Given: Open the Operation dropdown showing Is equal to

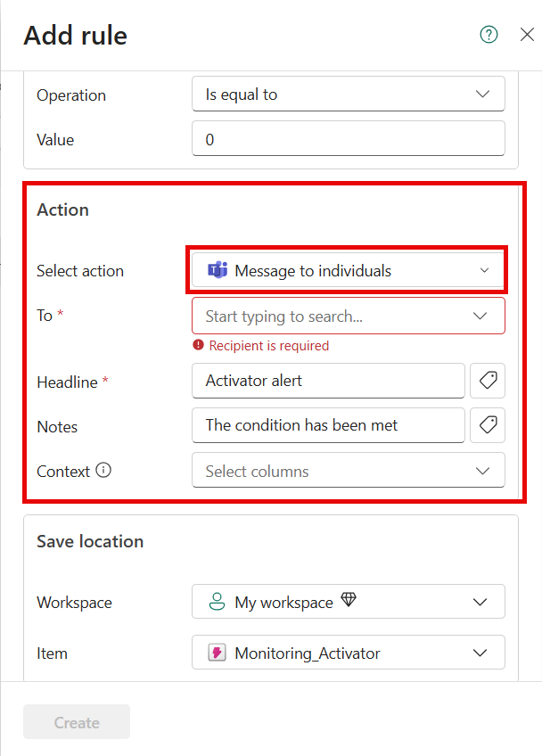Looking at the screenshot, I should [349, 94].
